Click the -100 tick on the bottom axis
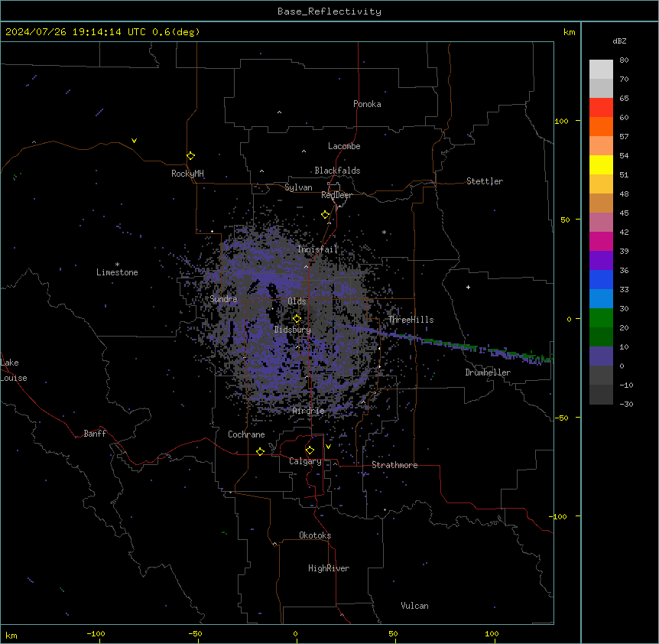 coord(96,633)
